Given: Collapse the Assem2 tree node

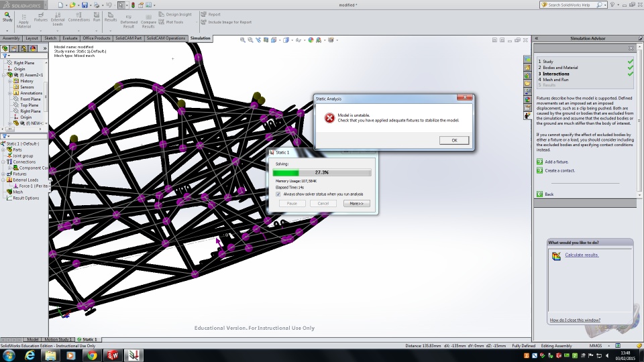Looking at the screenshot, I should (x=4, y=75).
